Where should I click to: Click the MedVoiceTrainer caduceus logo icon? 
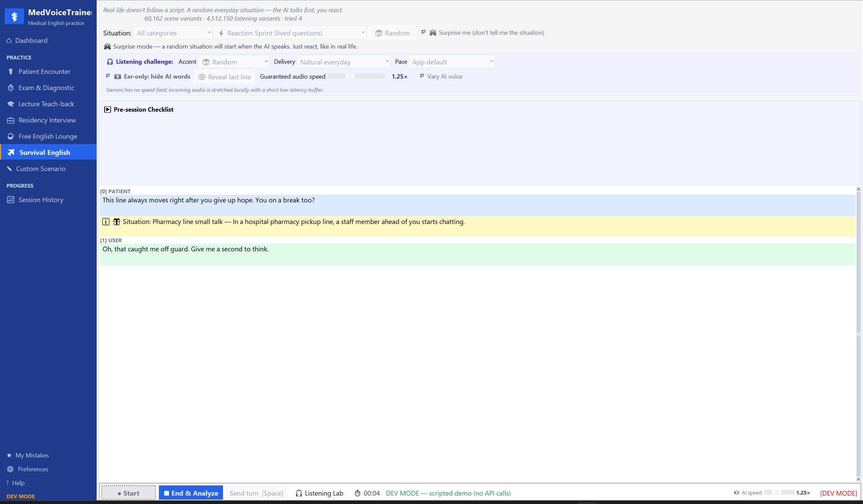[14, 16]
